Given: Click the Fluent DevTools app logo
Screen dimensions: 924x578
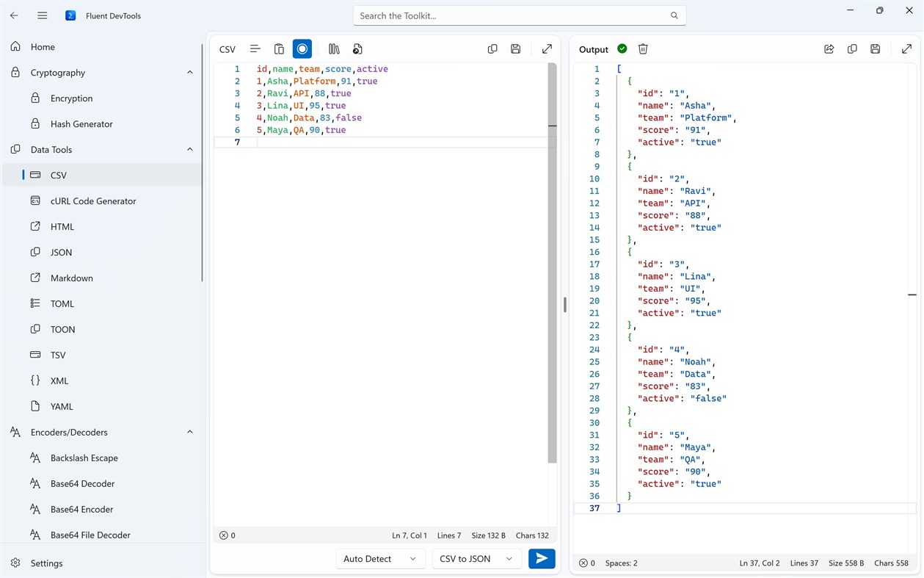Looking at the screenshot, I should coord(70,15).
